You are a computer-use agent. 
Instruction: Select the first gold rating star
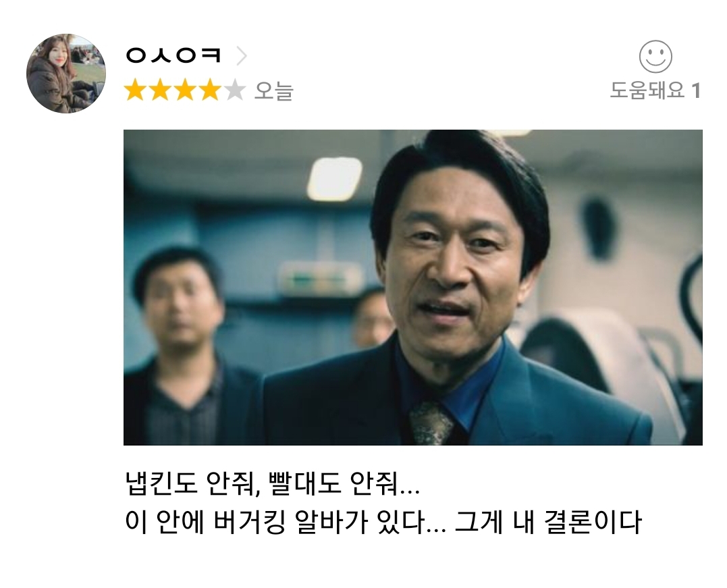coord(136,90)
